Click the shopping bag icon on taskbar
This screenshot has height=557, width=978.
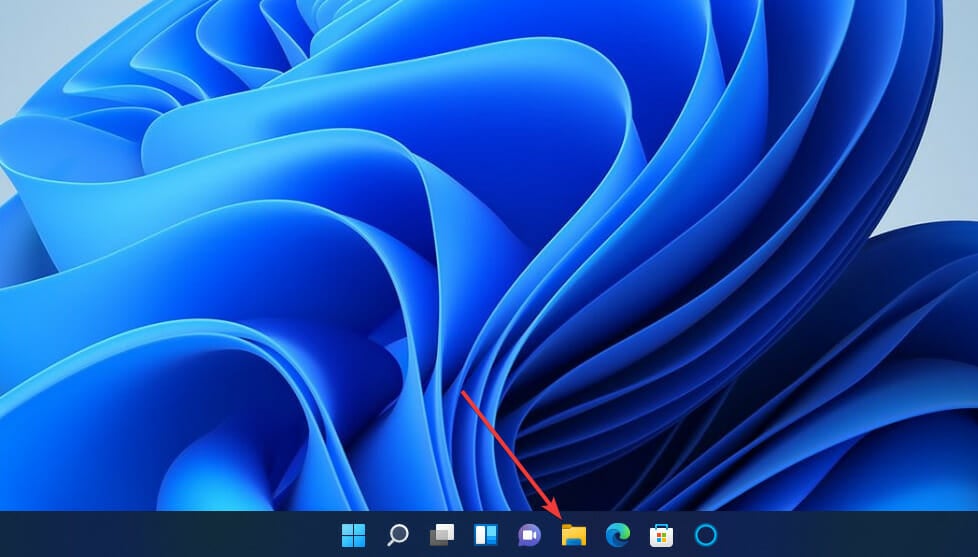tap(661, 535)
